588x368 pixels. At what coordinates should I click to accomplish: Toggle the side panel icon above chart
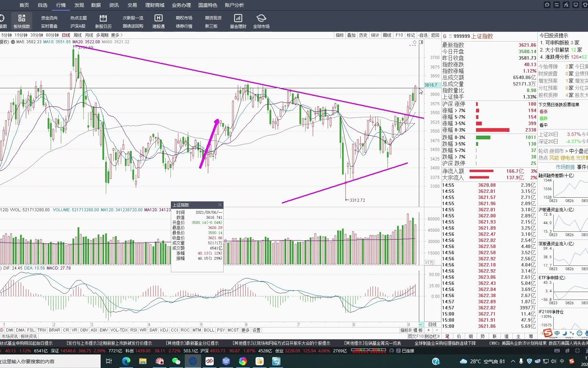pyautogui.click(x=421, y=42)
